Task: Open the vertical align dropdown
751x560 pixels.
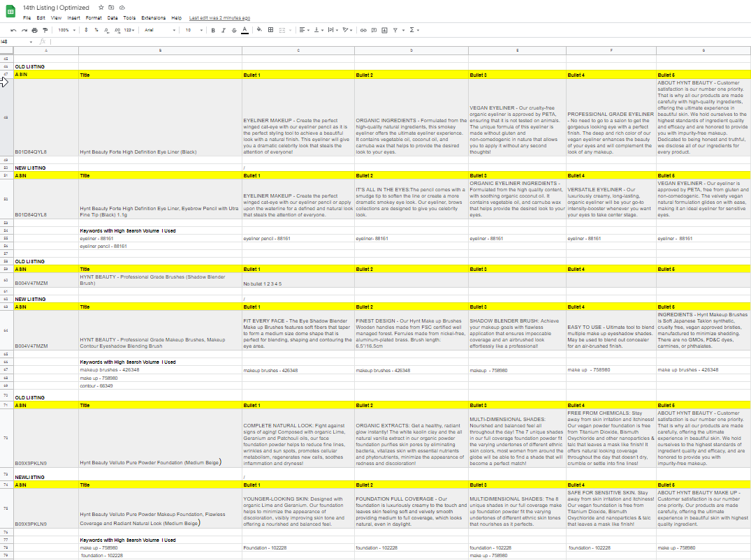Action: pyautogui.click(x=319, y=30)
